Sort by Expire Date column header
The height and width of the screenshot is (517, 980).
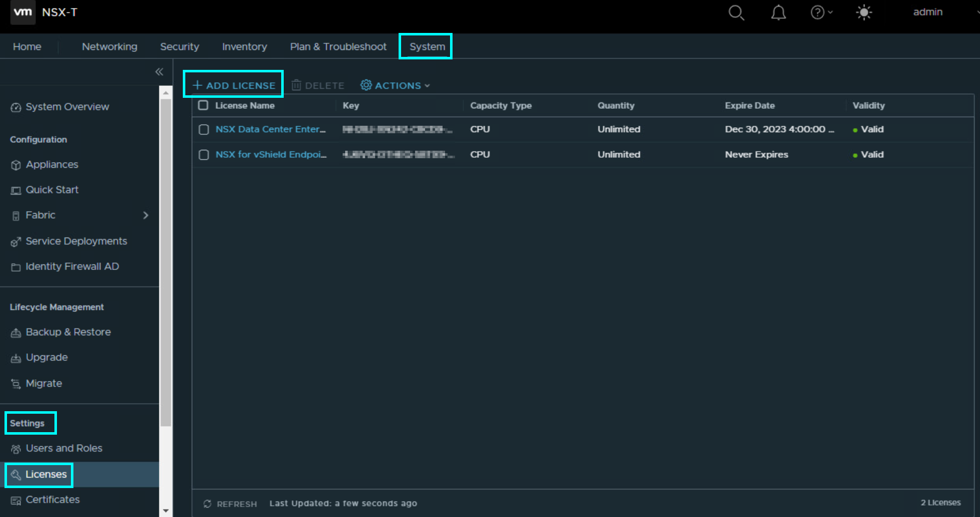tap(750, 105)
